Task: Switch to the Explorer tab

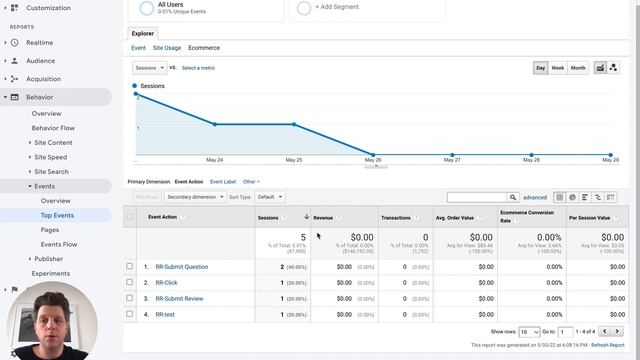Action: coord(142,33)
